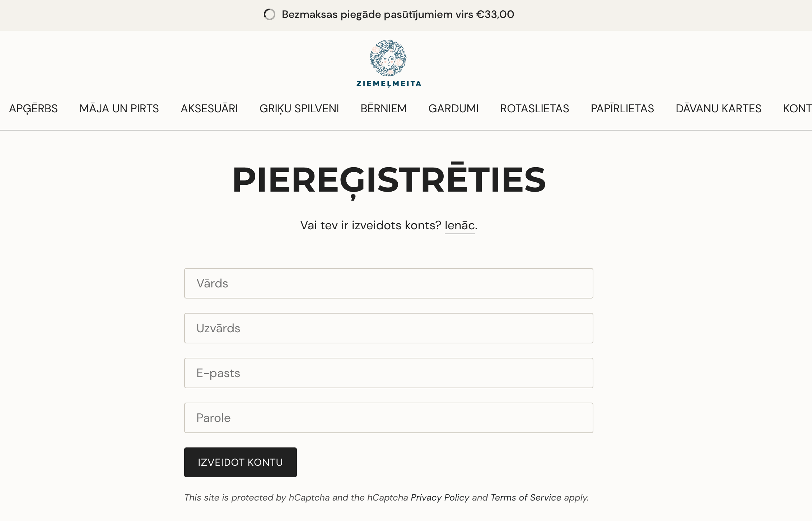Focus the Uzvārds input field
This screenshot has height=521, width=812.
coord(389,328)
